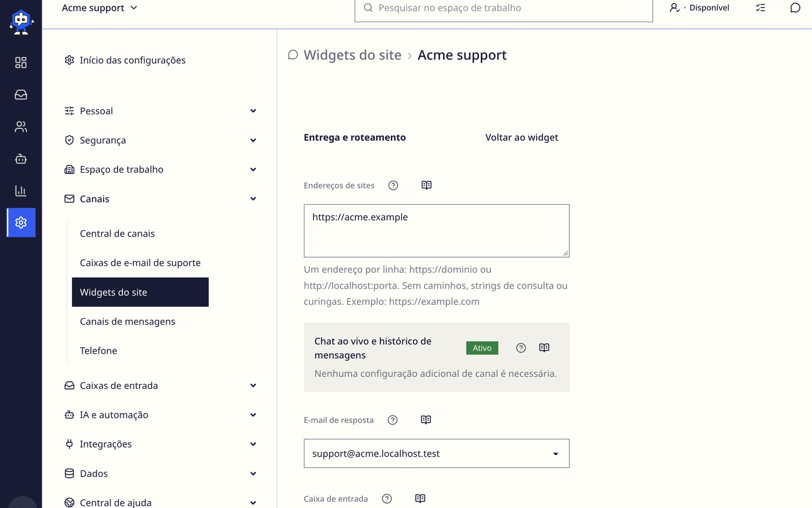Open the checklist tasks icon in header
The image size is (812, 508).
[x=760, y=8]
